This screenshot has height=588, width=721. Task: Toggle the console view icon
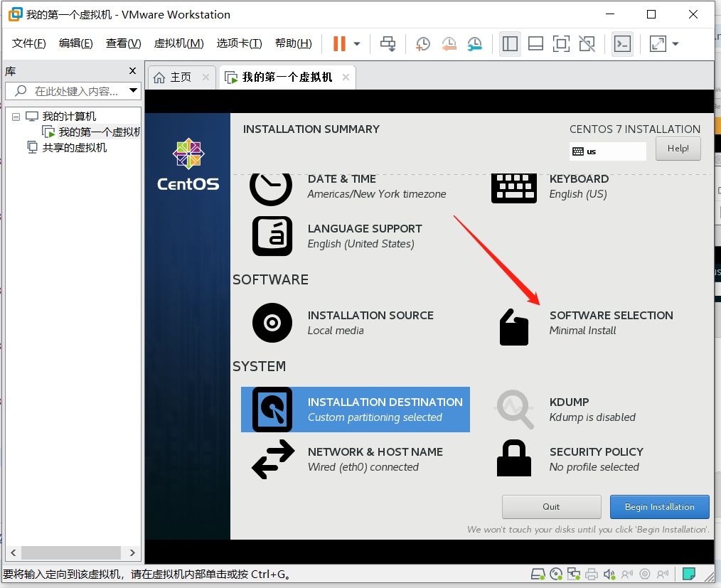click(x=622, y=43)
